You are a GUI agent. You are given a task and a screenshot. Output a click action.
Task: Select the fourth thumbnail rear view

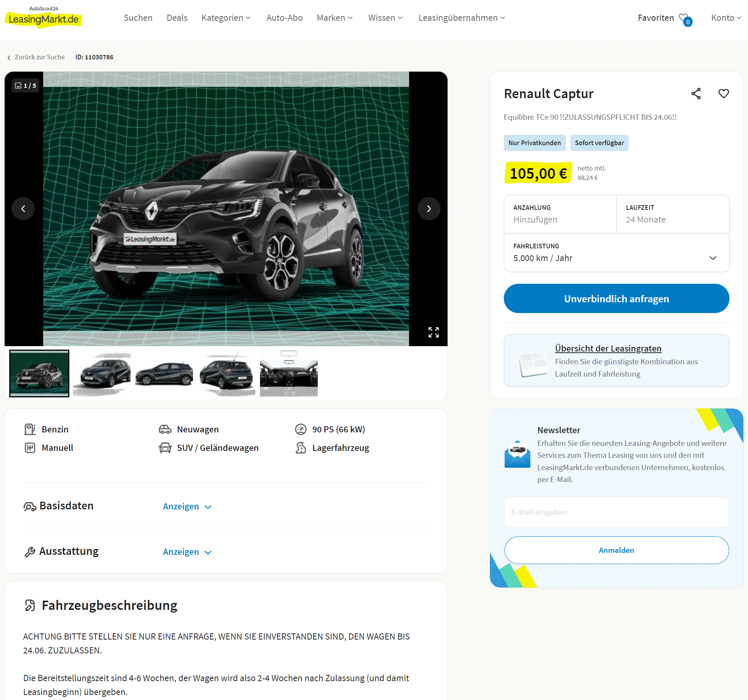pos(226,373)
